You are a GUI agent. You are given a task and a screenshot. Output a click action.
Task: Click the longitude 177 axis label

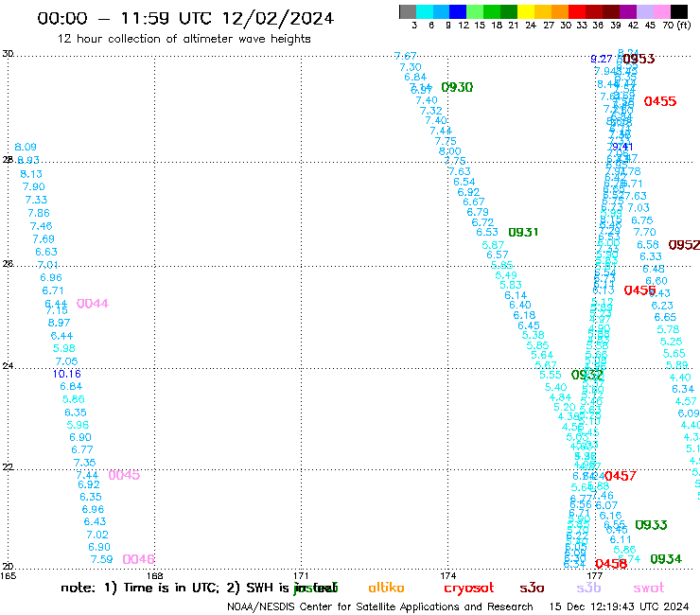click(x=595, y=575)
